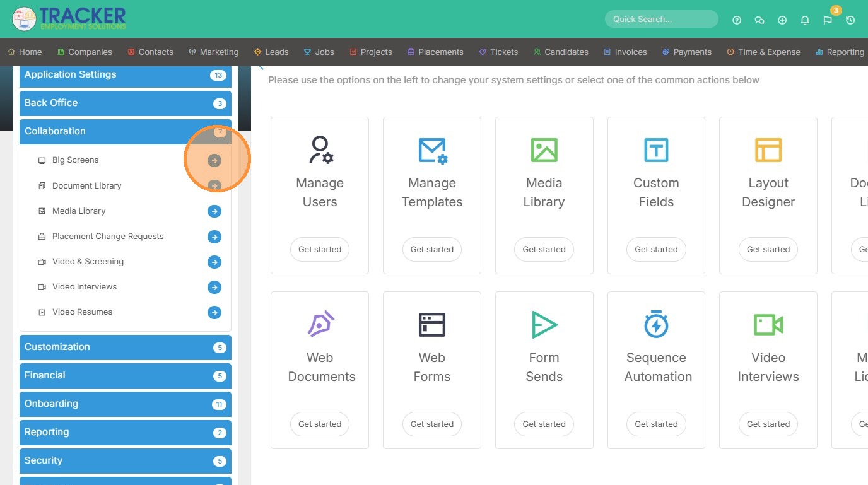Click the arrow beside Document Library
This screenshot has height=485, width=868.
pyautogui.click(x=214, y=186)
